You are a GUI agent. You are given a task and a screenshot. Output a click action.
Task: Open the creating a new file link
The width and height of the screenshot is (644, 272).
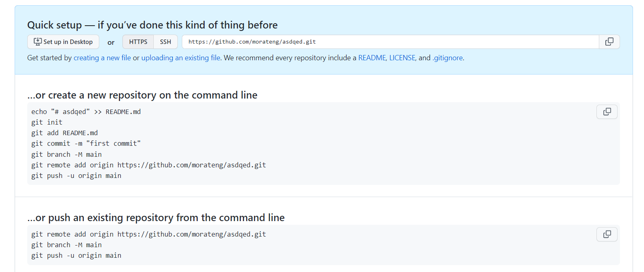(x=102, y=58)
